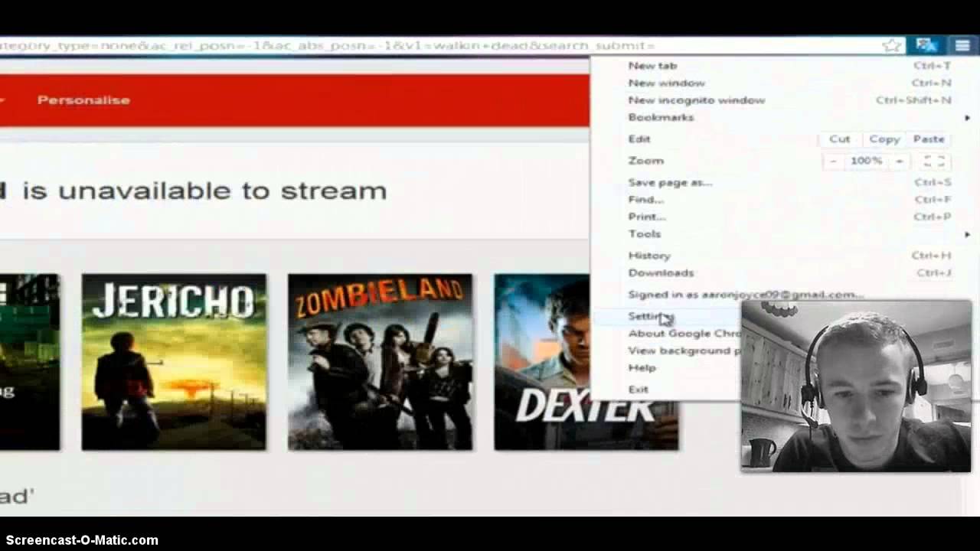Click the Paste button in Edit row
Screen dimensions: 980x551
coord(929,139)
